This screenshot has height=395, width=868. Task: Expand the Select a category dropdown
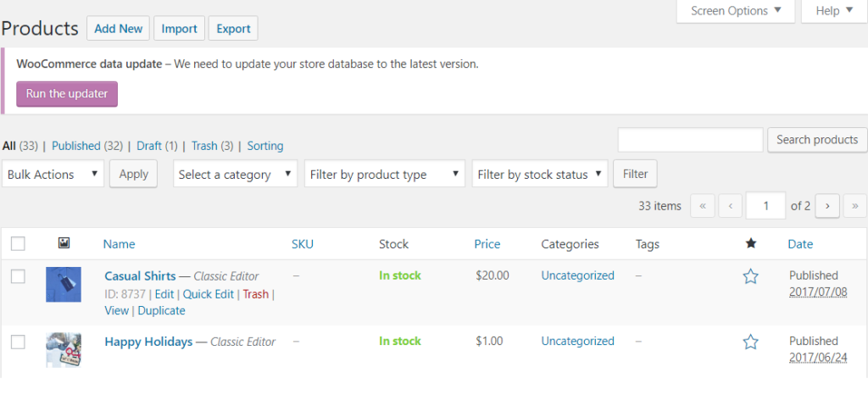click(235, 175)
